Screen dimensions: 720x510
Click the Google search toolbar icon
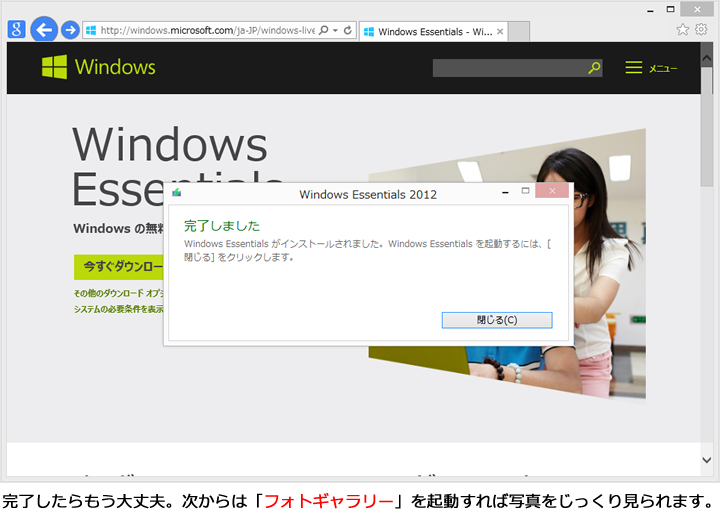click(x=17, y=29)
